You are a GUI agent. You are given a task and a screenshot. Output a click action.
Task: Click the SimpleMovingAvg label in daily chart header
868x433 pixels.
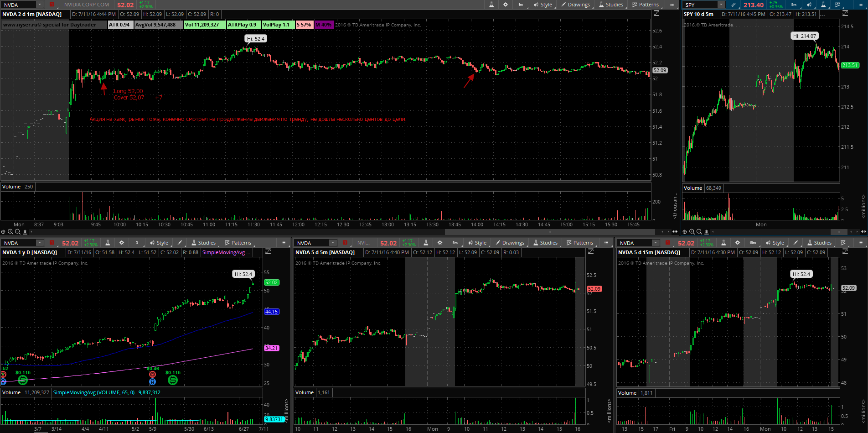[x=227, y=252]
